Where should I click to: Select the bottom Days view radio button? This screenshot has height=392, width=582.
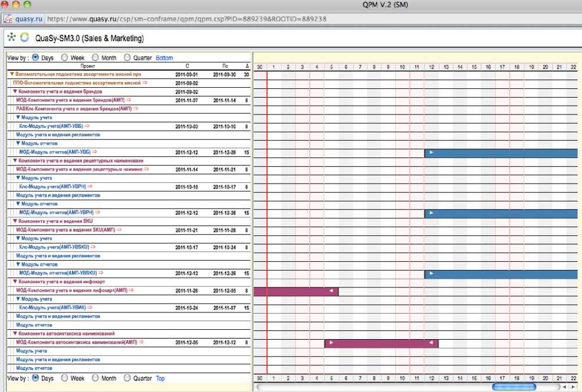pos(35,378)
